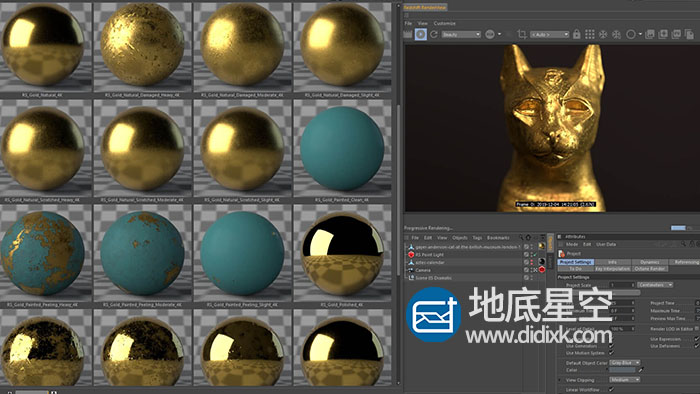Click the refresh render icon
Viewport: 700px width, 394px height.
433,34
